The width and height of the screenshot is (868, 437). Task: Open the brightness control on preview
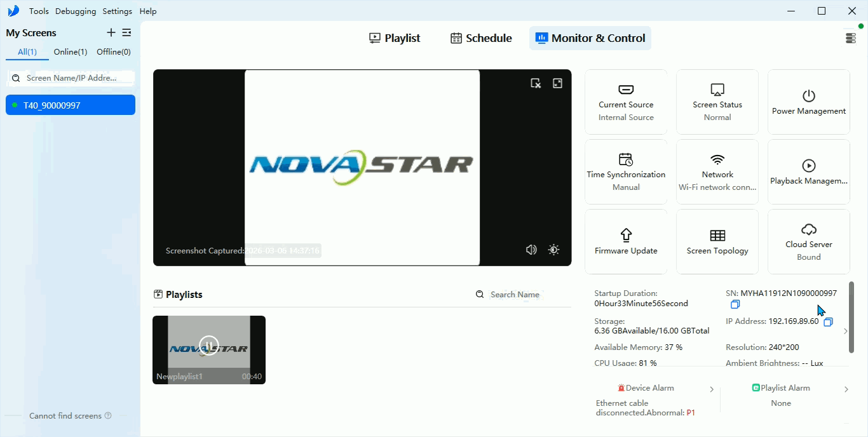554,250
